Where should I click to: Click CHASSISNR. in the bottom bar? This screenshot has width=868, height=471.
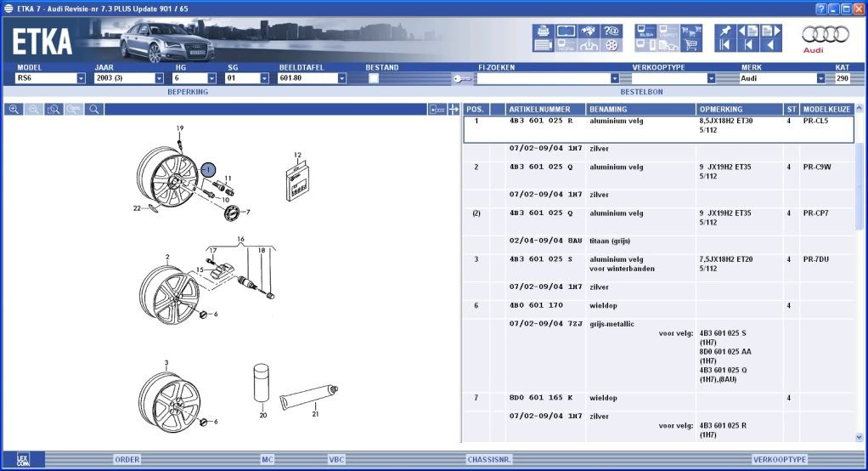(489, 459)
